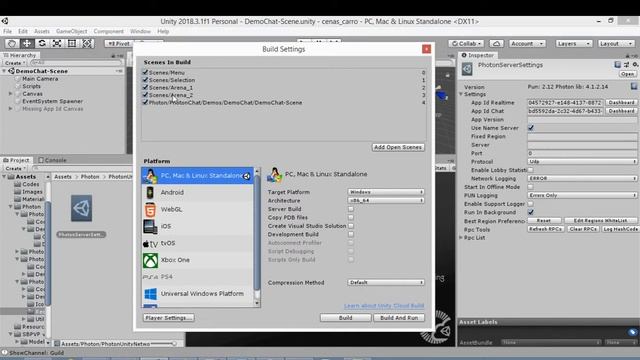The image size is (640, 360).
Task: Uncheck Scenes/Menu in Scenes In Build
Action: [145, 72]
